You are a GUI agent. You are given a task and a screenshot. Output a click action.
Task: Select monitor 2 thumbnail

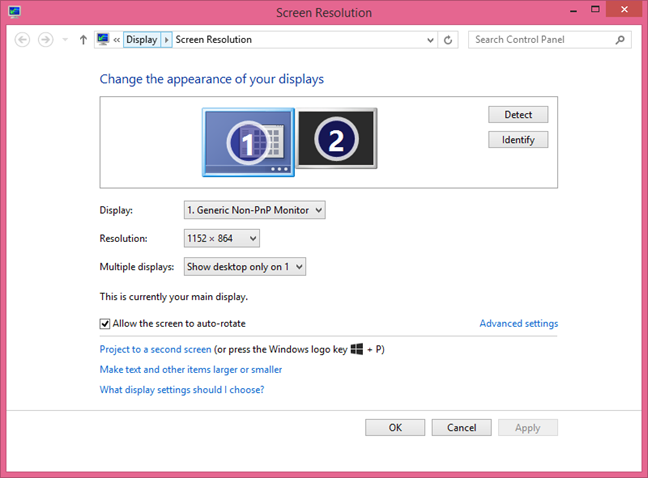tap(336, 138)
